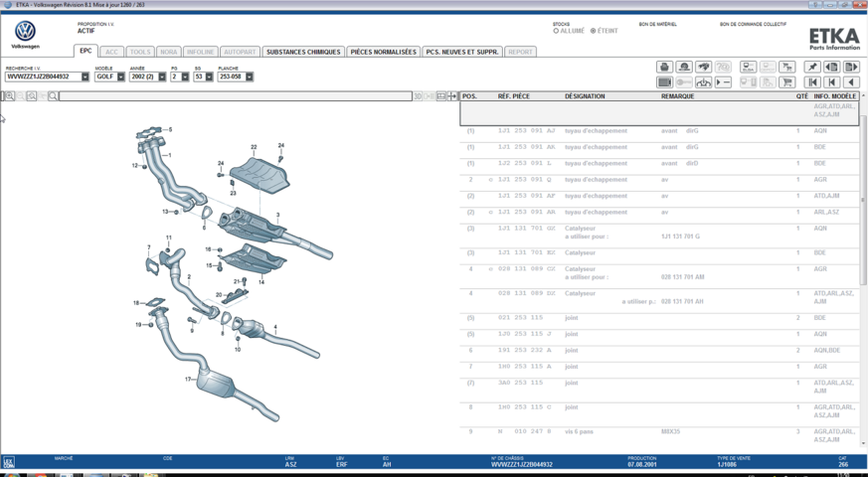Click the zoom in magnifier icon
The height and width of the screenshot is (477, 868).
pyautogui.click(x=10, y=96)
